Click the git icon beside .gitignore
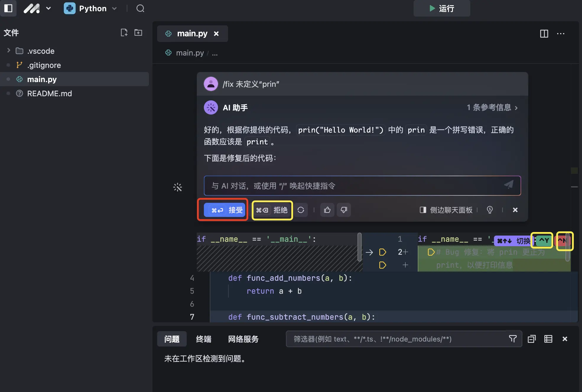582x392 pixels. pyautogui.click(x=19, y=65)
